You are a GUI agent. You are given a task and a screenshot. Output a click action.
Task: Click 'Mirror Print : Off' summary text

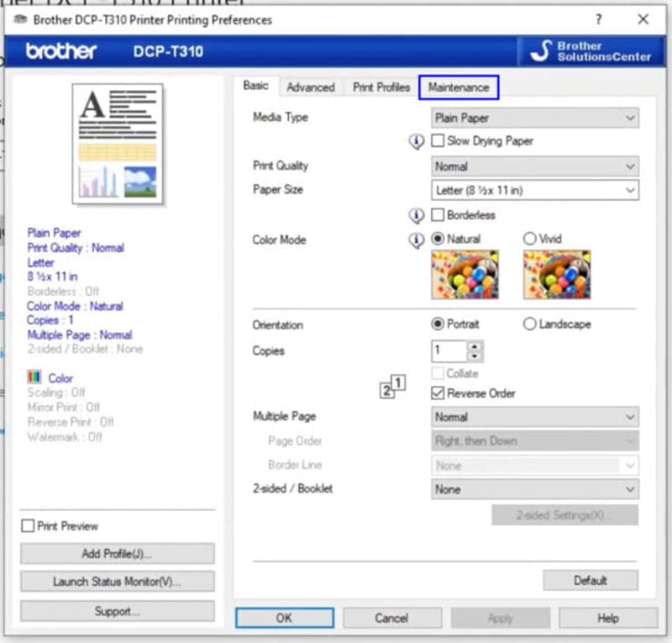64,407
